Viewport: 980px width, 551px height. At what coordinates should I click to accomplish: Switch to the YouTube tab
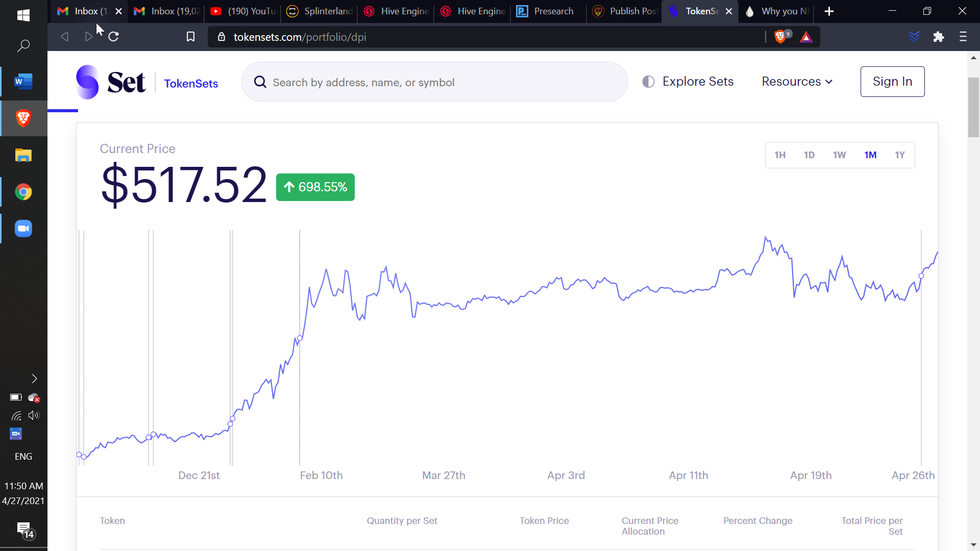point(242,11)
